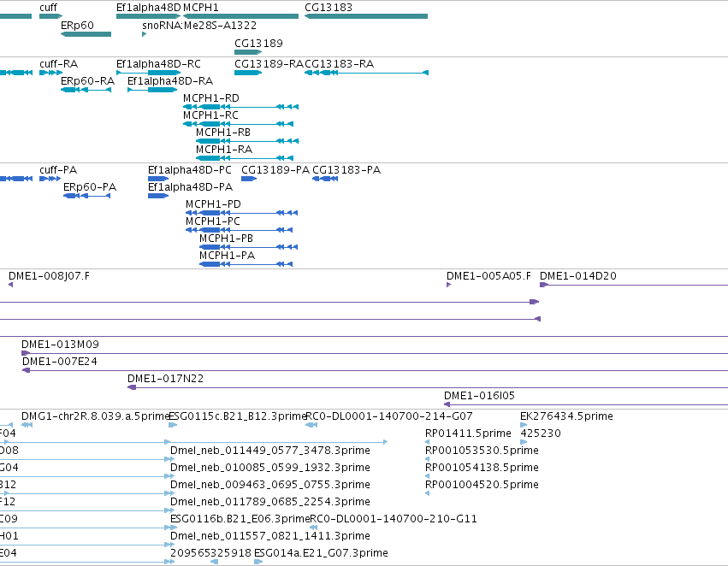
Task: Click the Dmel_neb_011449_0577_3478.3prime label
Action: coord(270,451)
